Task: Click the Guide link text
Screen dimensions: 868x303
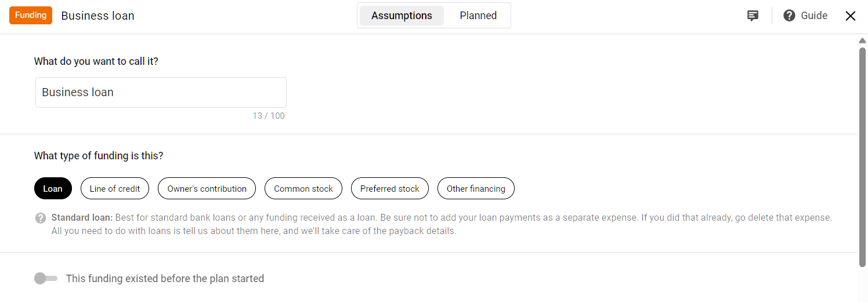Action: pyautogui.click(x=814, y=16)
